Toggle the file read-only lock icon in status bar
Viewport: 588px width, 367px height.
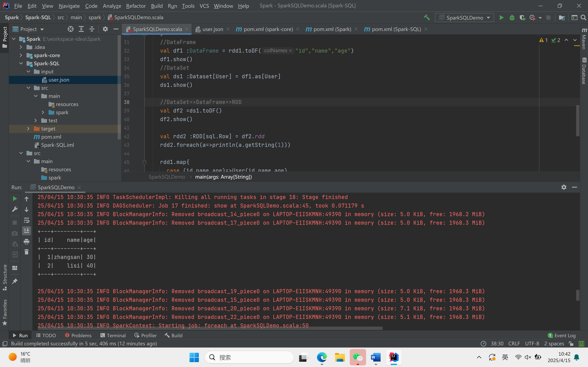pos(571,344)
